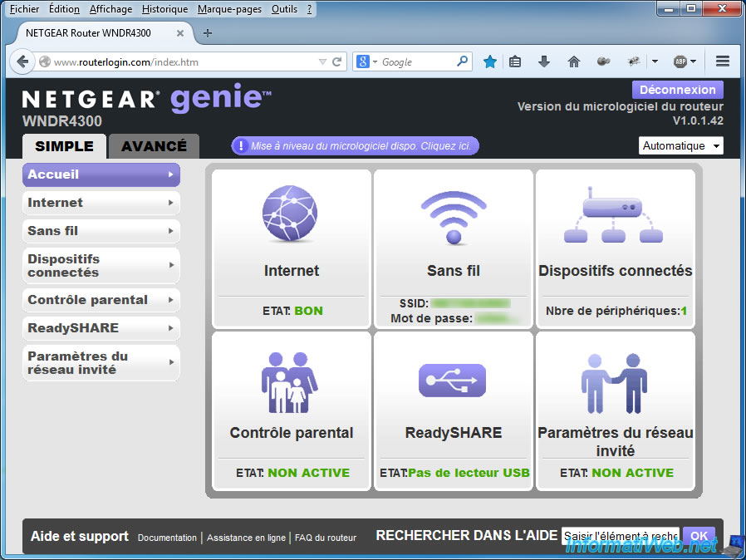Click the exclamation icon in firmware notice
The width and height of the screenshot is (746, 560).
pyautogui.click(x=241, y=145)
